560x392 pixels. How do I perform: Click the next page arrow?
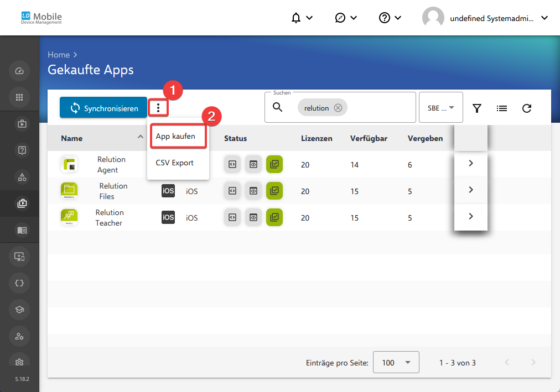pos(533,362)
